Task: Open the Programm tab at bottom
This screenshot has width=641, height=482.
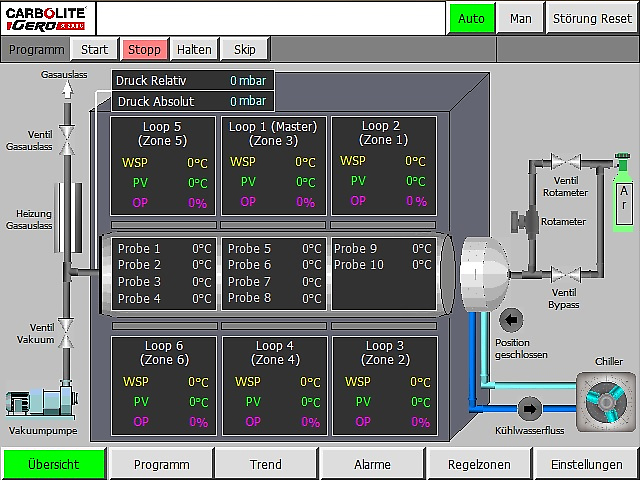Action: [x=161, y=464]
